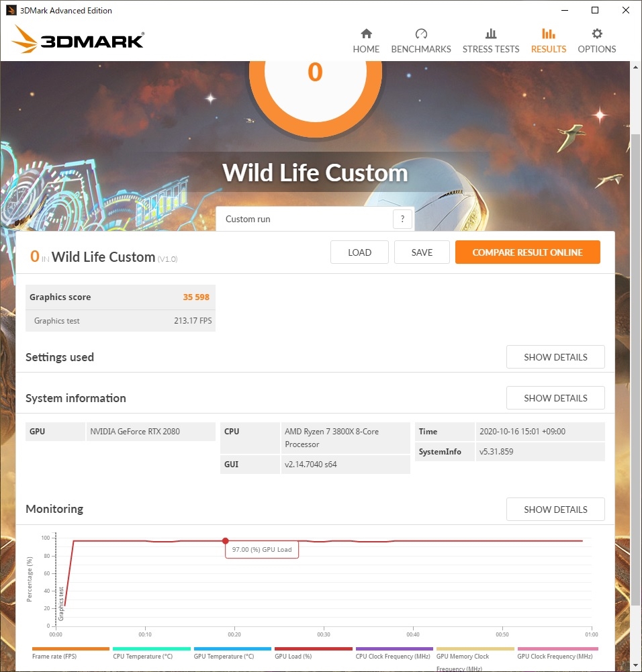Click the Graphics test row label
Screen dimensions: 642x672
tap(56, 321)
